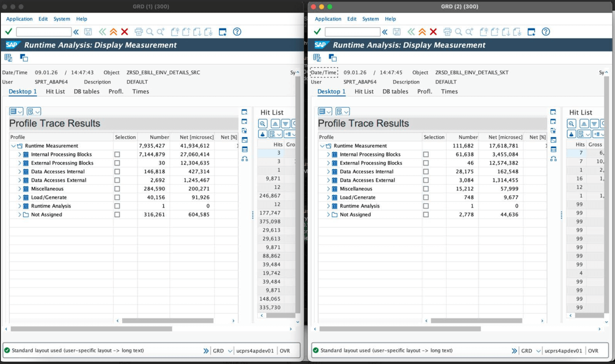Enable the Selection checkbox for Internal Processing Blocks
Image resolution: width=615 pixels, height=364 pixels.
(x=117, y=154)
